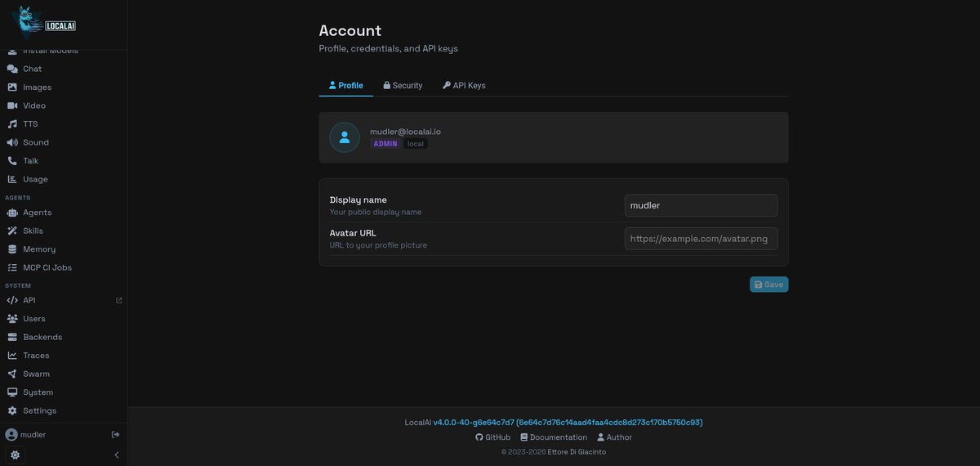
Task: Focus the Avatar URL input field
Action: 701,239
